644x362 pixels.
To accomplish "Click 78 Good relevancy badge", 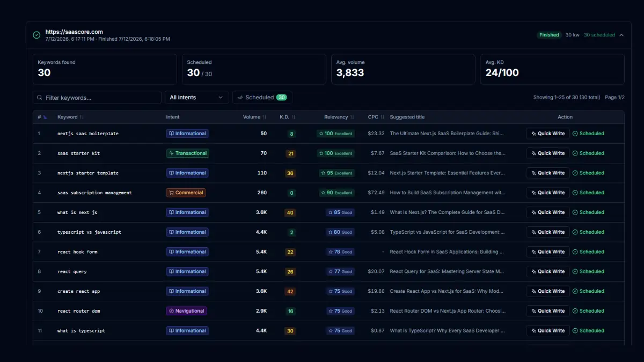I will point(340,252).
